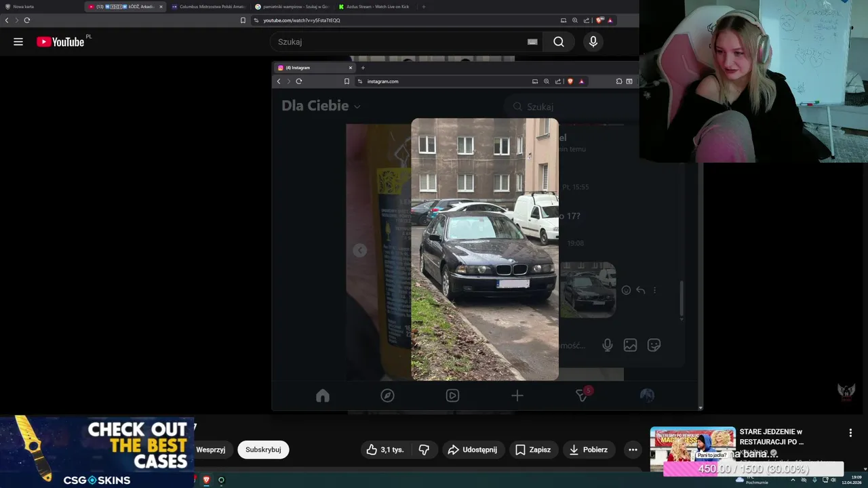
Task: Open the YouTube hamburger guide menu
Action: coord(18,42)
